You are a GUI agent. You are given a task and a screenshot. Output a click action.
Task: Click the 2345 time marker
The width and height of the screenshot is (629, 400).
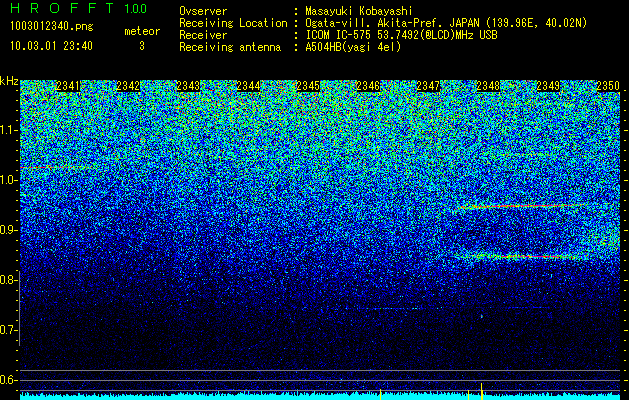coord(308,86)
